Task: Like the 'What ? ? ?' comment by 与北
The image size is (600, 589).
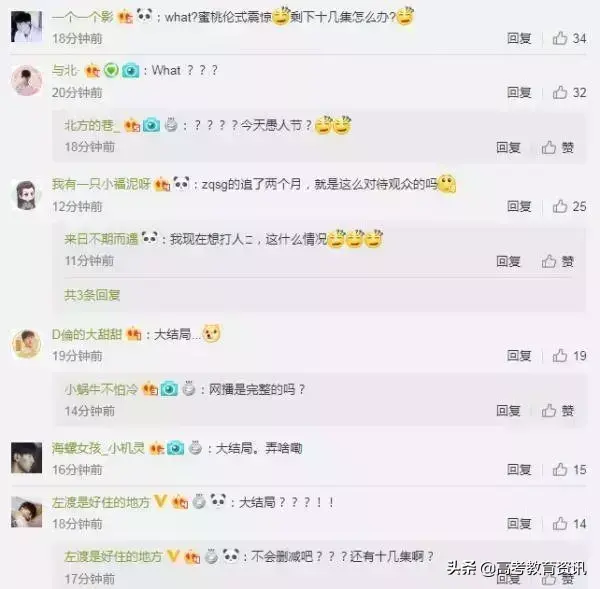Action: point(569,92)
